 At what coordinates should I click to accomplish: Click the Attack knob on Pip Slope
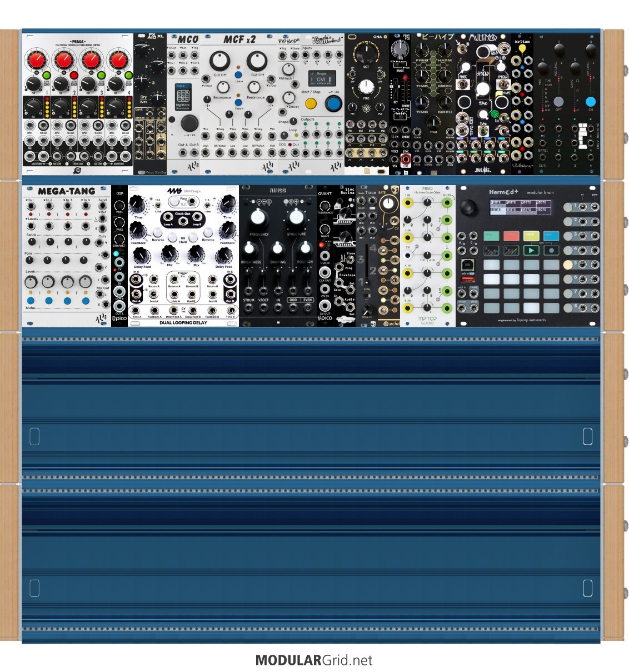(x=288, y=69)
